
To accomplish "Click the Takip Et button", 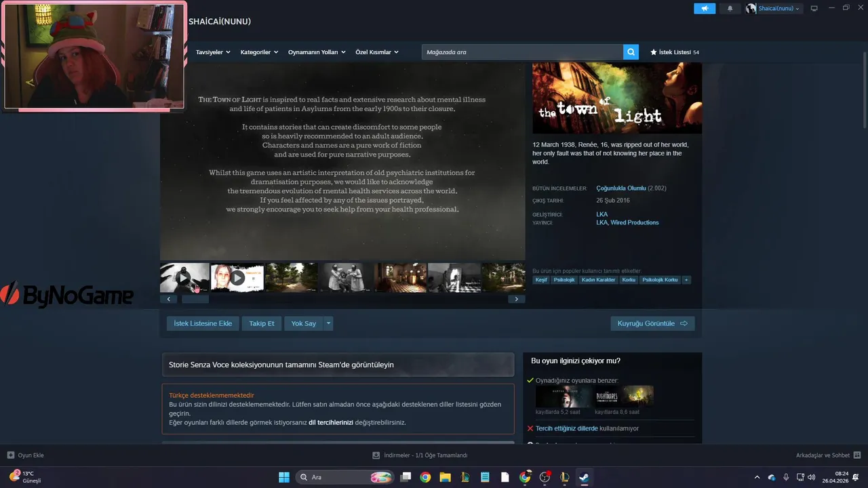I will point(262,323).
